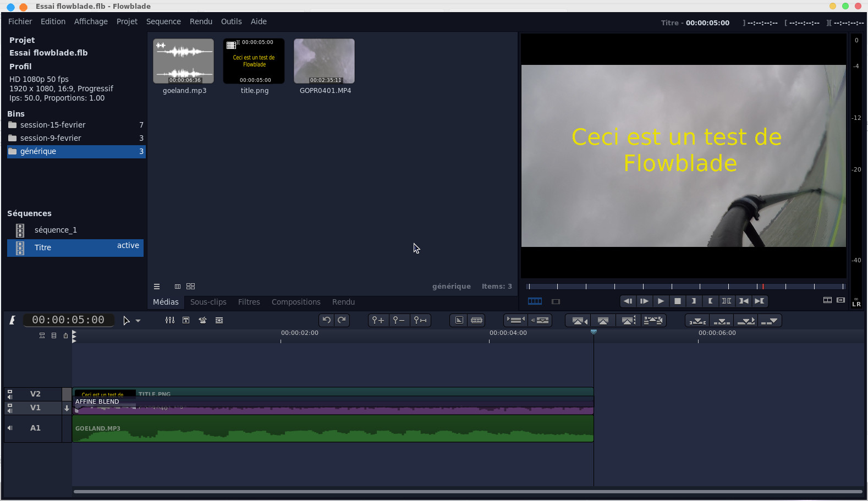Toggle the V2 track active box
868x501 pixels.
67,394
